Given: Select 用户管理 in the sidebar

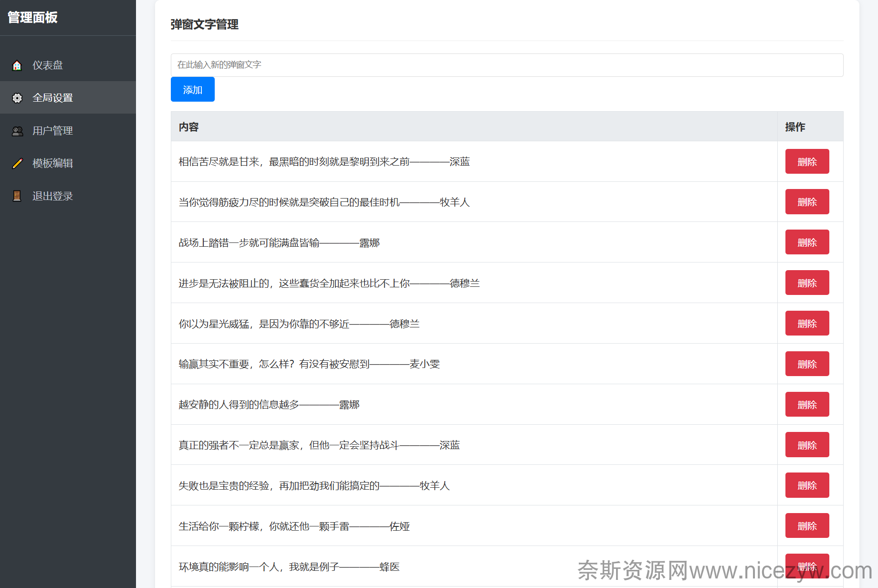Looking at the screenshot, I should coord(52,131).
